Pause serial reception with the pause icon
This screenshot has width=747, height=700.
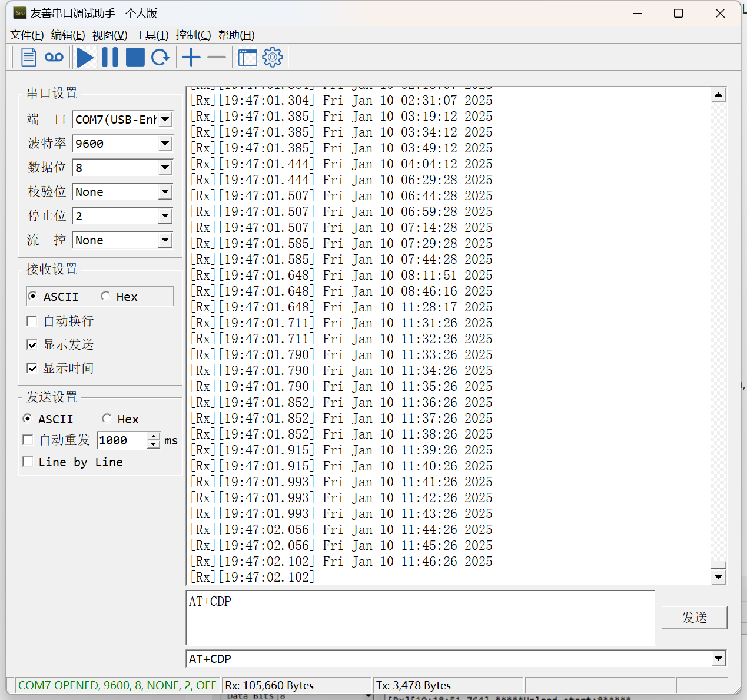(110, 57)
